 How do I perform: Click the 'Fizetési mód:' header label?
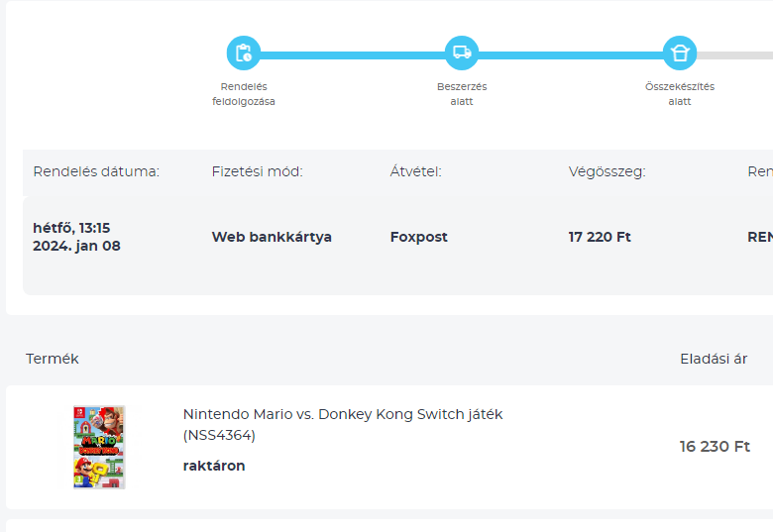[258, 171]
